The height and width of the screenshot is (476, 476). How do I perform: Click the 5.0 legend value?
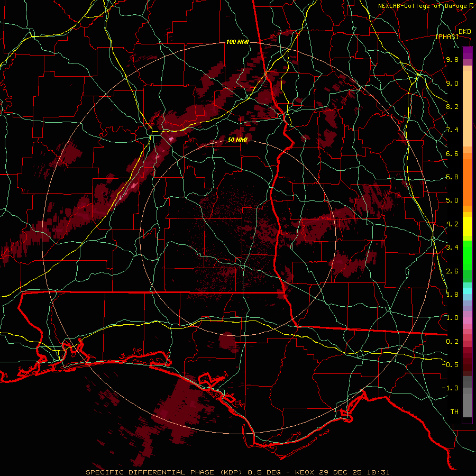[452, 200]
